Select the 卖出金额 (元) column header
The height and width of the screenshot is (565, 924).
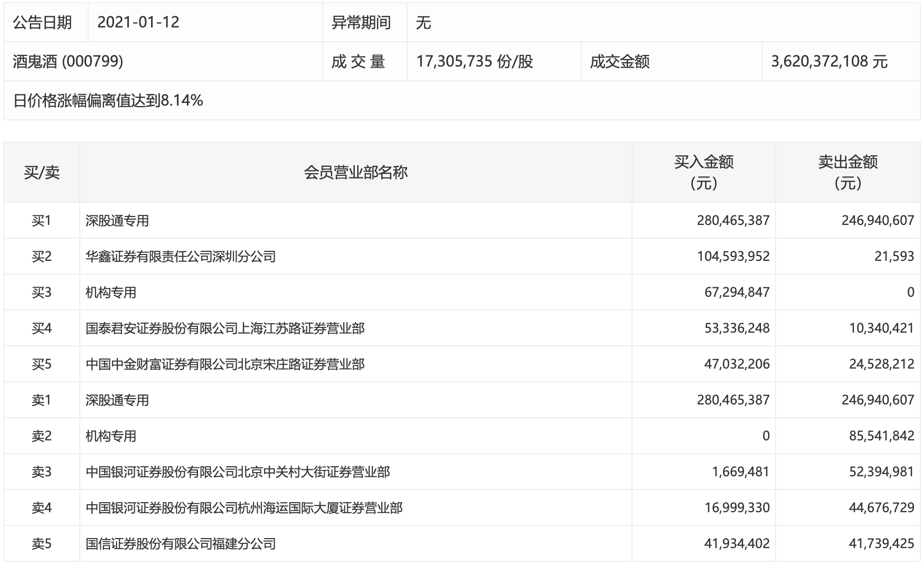pos(846,172)
